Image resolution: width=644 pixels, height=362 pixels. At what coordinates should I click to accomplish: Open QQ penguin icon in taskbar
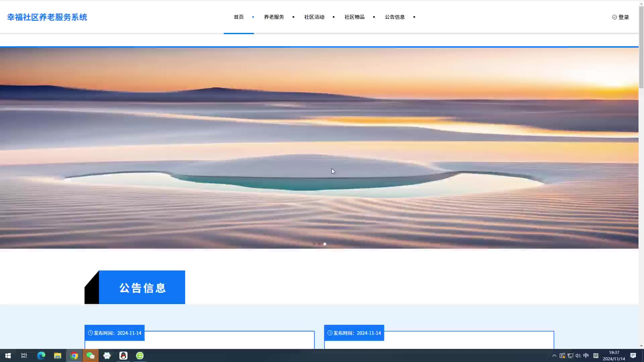tap(123, 356)
